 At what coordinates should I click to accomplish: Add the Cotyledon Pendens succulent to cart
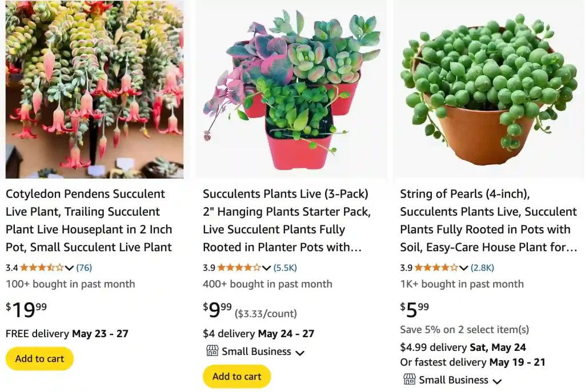click(39, 358)
